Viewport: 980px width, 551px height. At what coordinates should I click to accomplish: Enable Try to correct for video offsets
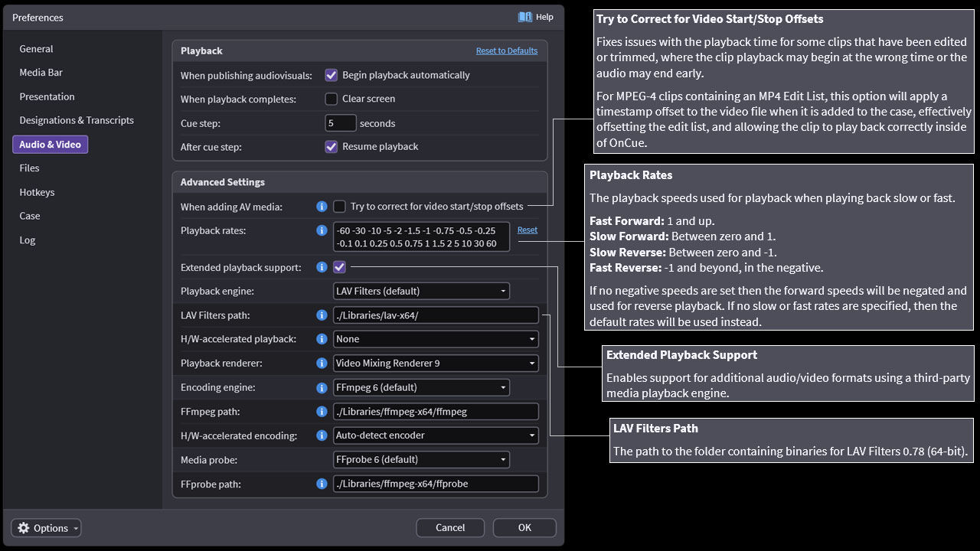pos(339,207)
